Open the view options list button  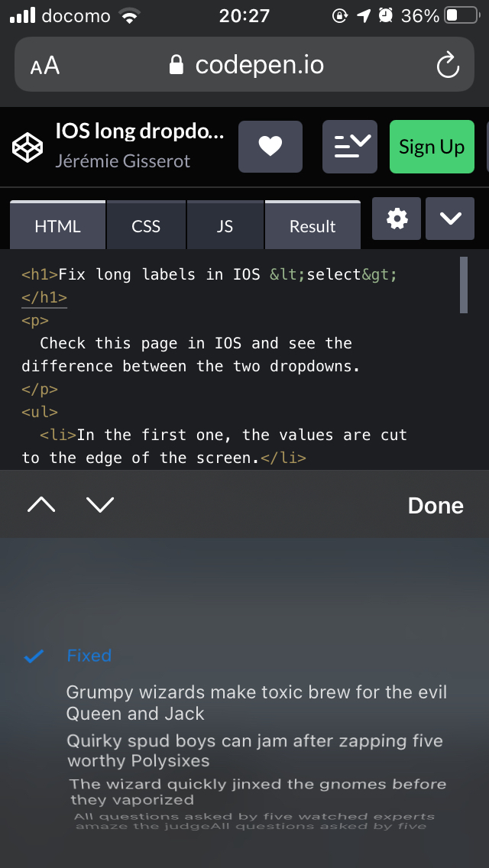coord(350,147)
